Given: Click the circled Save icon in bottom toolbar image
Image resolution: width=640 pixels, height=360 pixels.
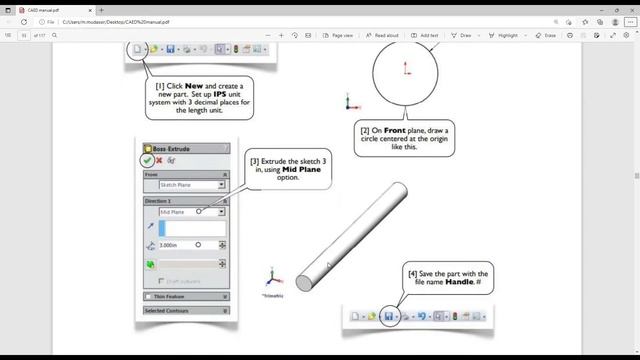Looking at the screenshot, I should point(389,316).
